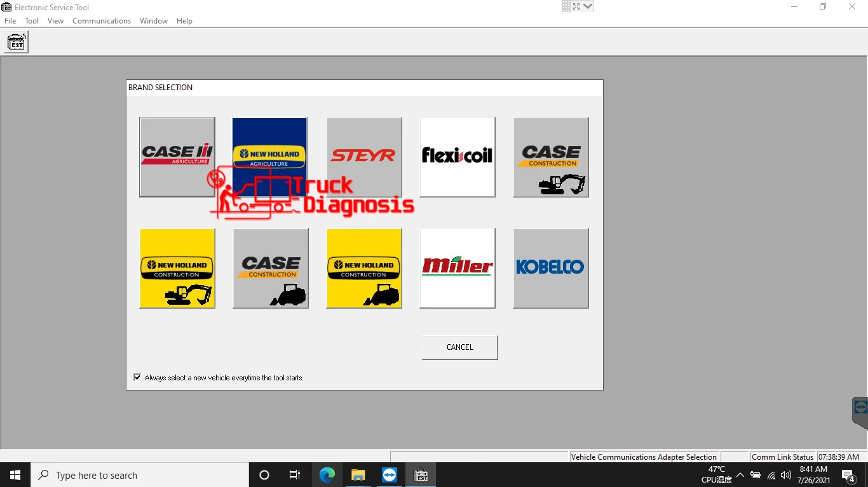
Task: Choose New Holland Construction with the skid steer
Action: pos(364,268)
